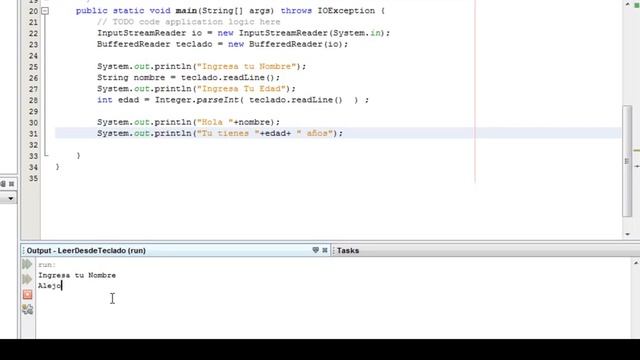Collapse the main method code fold

pos(45,11)
